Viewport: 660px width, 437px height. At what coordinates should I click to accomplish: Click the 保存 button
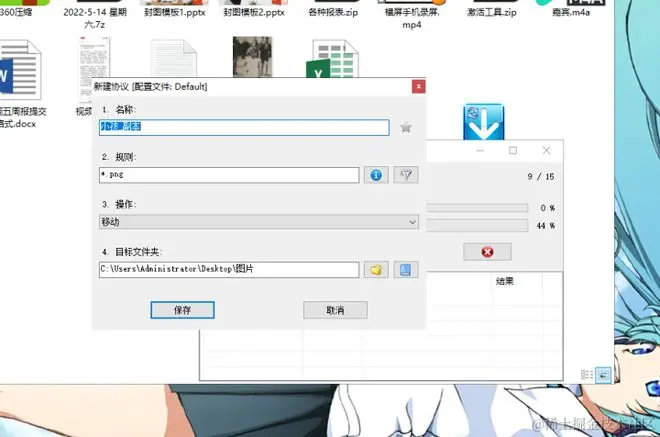(x=182, y=310)
